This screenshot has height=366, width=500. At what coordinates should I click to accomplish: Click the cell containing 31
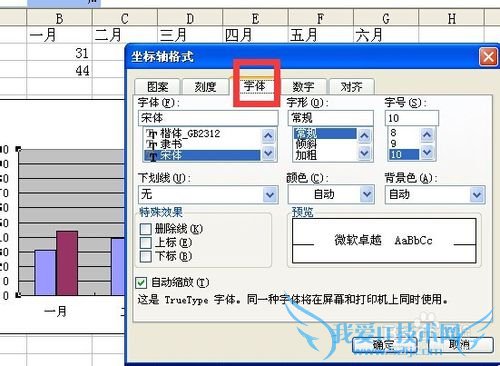[59, 53]
